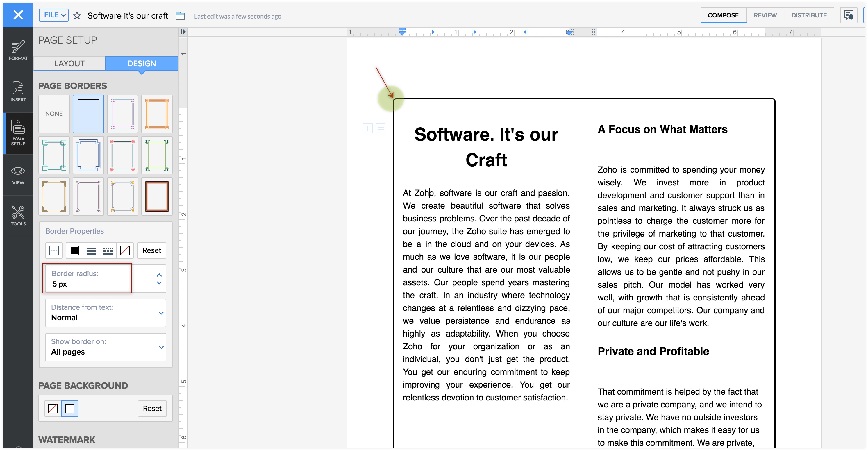Expand Distance from text dropdown
This screenshot has width=868, height=451.
tap(161, 313)
